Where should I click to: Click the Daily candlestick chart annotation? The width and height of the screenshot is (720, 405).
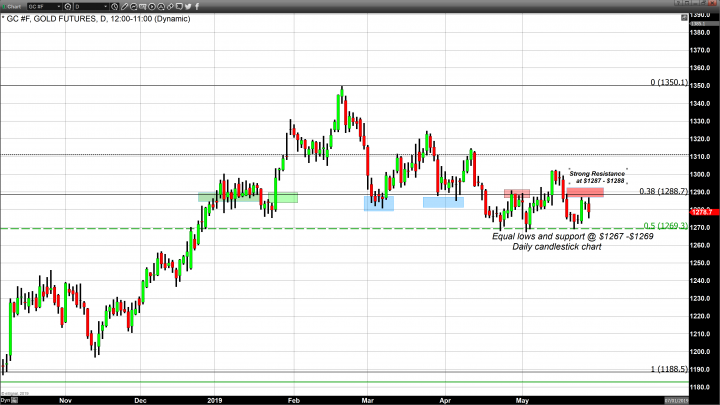(557, 247)
